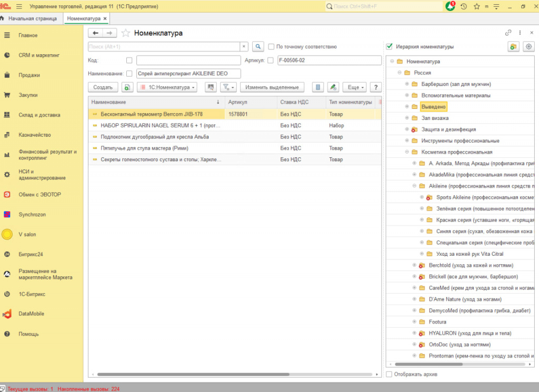Focus the global Поиск Ctrl+Shift+F field

(x=384, y=6)
